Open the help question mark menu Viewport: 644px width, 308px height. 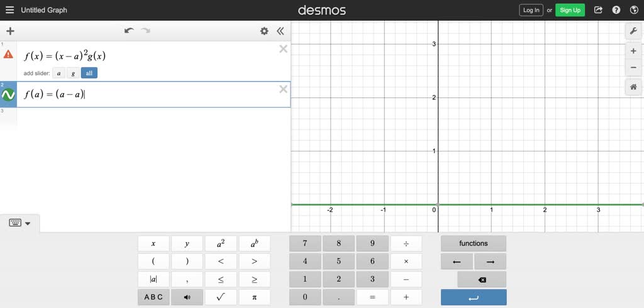[x=616, y=10]
